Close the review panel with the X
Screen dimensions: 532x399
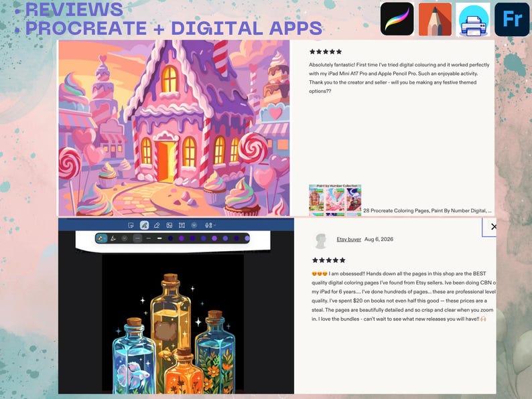(x=494, y=226)
